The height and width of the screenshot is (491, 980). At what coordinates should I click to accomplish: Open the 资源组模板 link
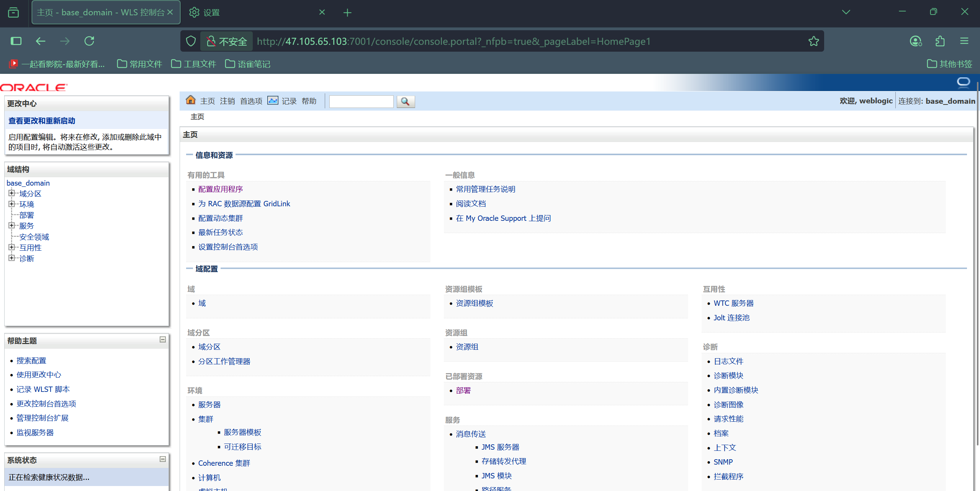click(x=474, y=303)
